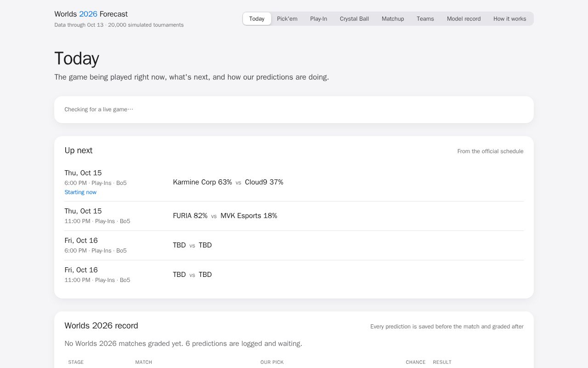Select FURIA 82% in the matchup
The height and width of the screenshot is (368, 588).
click(x=190, y=216)
